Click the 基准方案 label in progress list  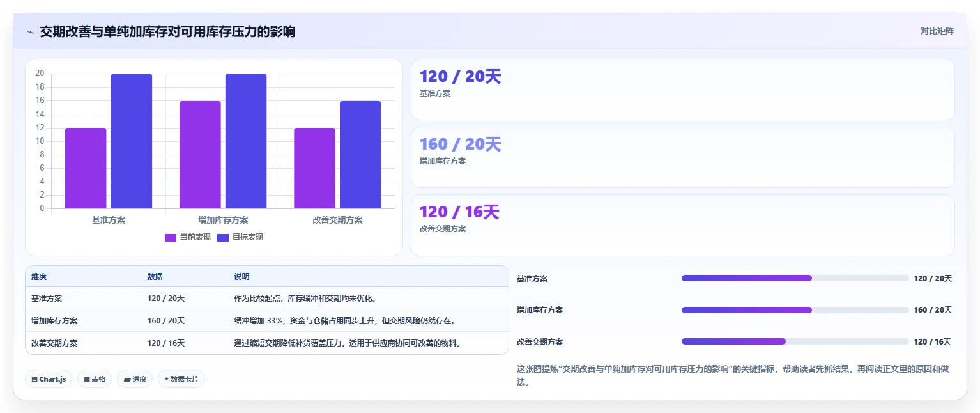532,279
